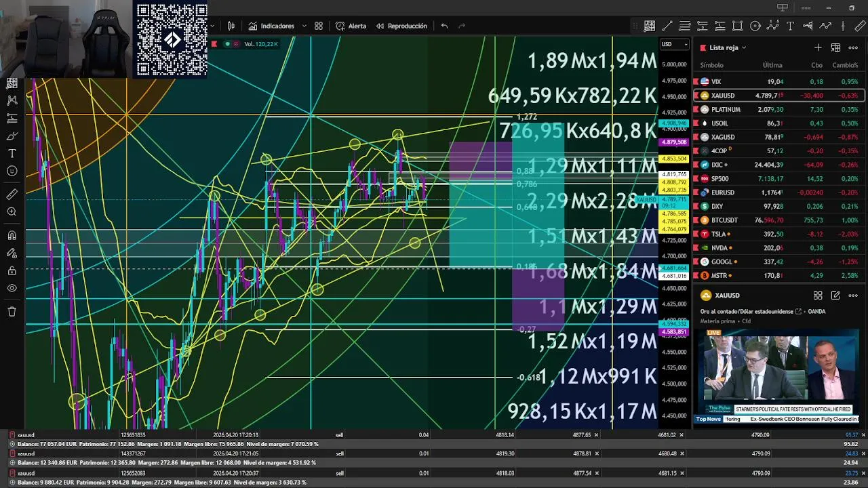Toggle stay in drawing mode
This screenshot has width=868, height=488.
point(12,253)
